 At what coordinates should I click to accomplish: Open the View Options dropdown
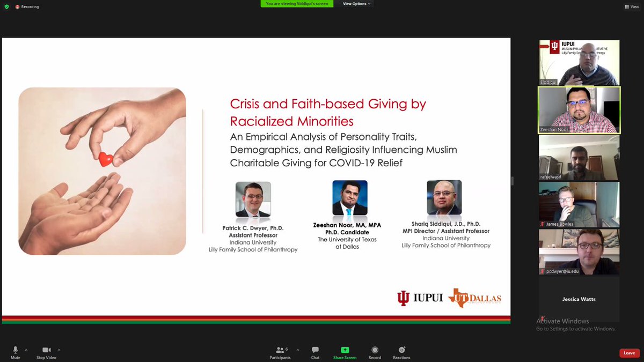click(x=357, y=4)
